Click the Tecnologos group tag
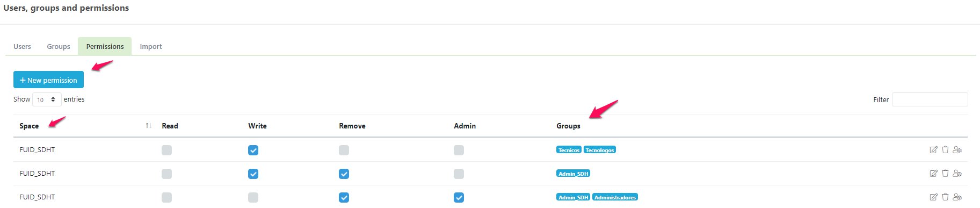Viewport: 980px width, 208px height. (599, 150)
